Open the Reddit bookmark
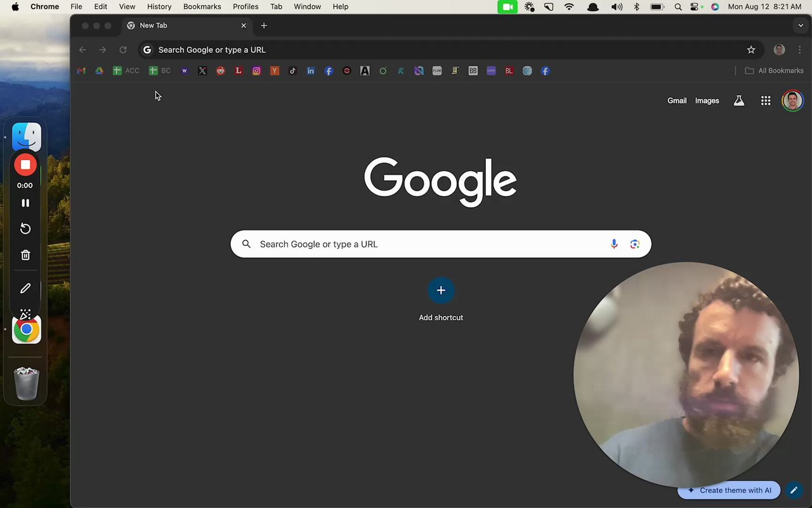 click(220, 71)
